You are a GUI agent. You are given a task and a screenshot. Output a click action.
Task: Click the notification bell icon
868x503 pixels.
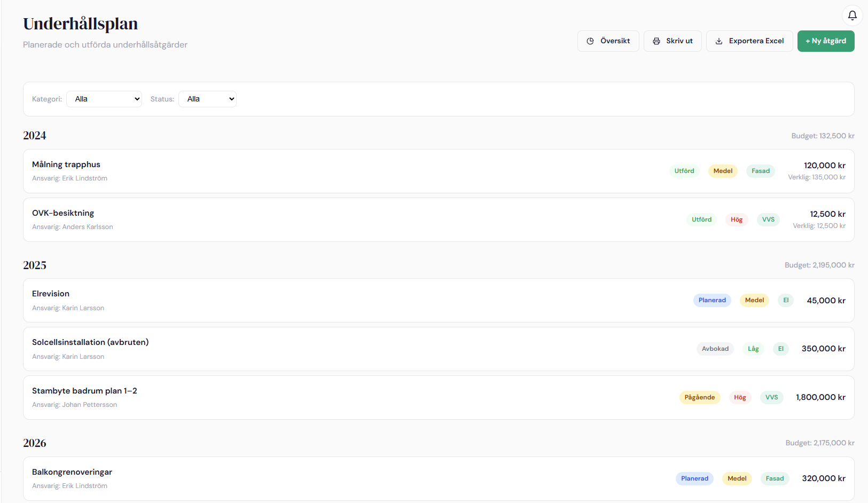(852, 15)
